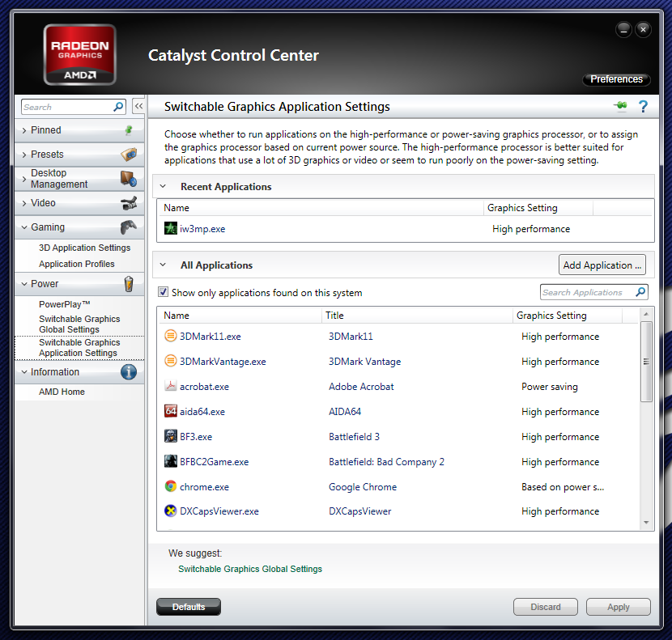Collapse the Information section
The width and height of the screenshot is (672, 640).
pos(24,372)
